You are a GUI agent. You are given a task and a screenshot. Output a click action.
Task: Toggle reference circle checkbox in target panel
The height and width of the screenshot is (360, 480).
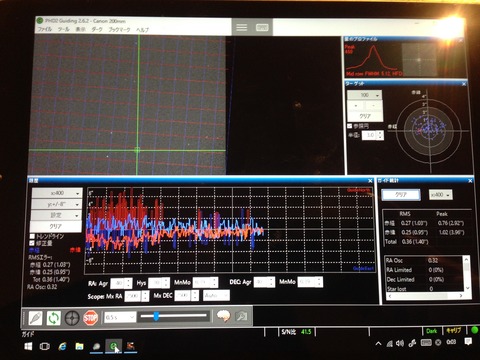(350, 126)
